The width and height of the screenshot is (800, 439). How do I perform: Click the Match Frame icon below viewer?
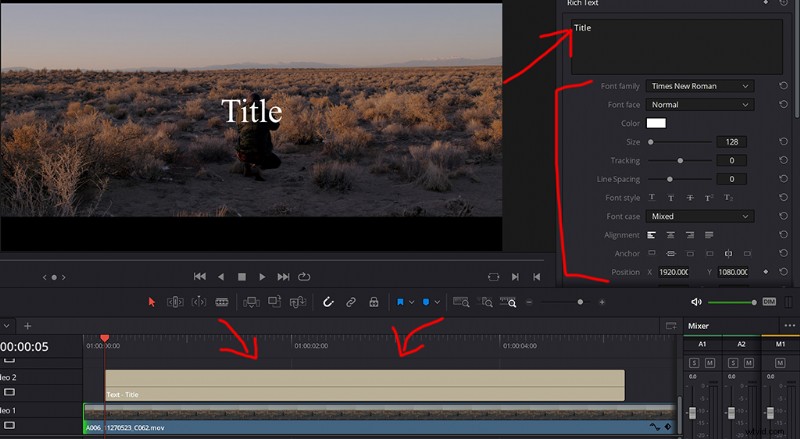[493, 277]
